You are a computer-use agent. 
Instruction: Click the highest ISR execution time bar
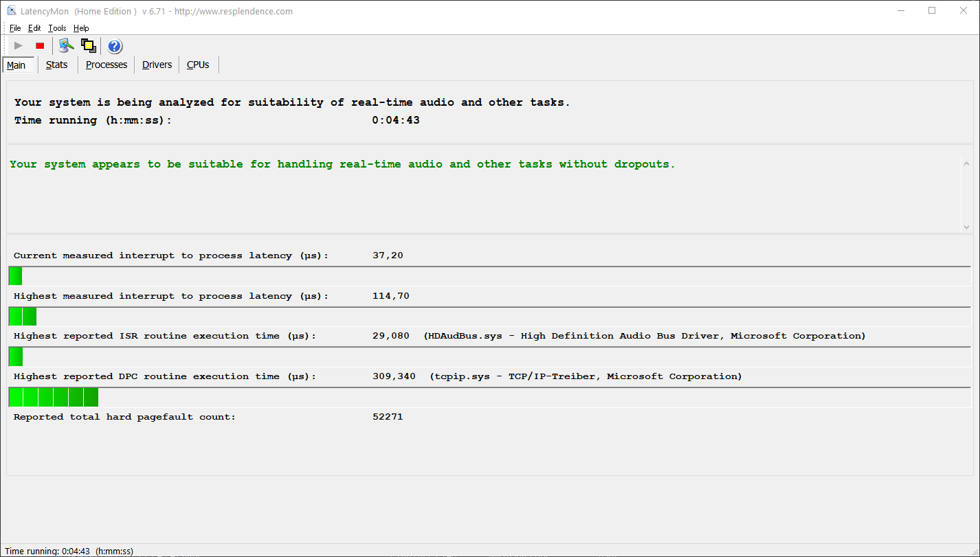click(16, 357)
